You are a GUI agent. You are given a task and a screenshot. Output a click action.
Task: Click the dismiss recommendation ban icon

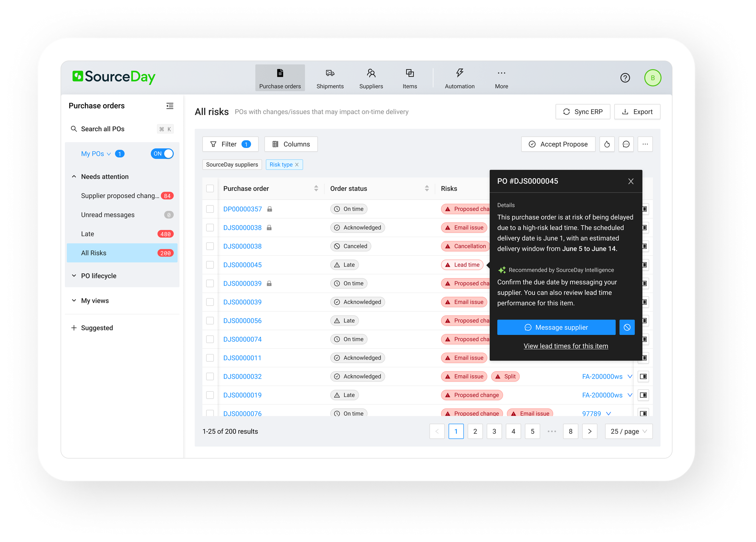click(627, 327)
